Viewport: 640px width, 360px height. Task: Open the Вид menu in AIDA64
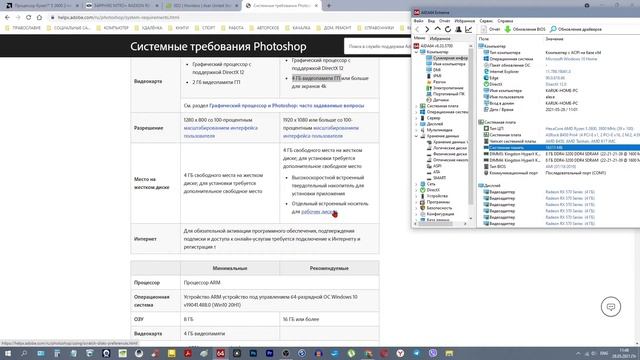pyautogui.click(x=431, y=21)
